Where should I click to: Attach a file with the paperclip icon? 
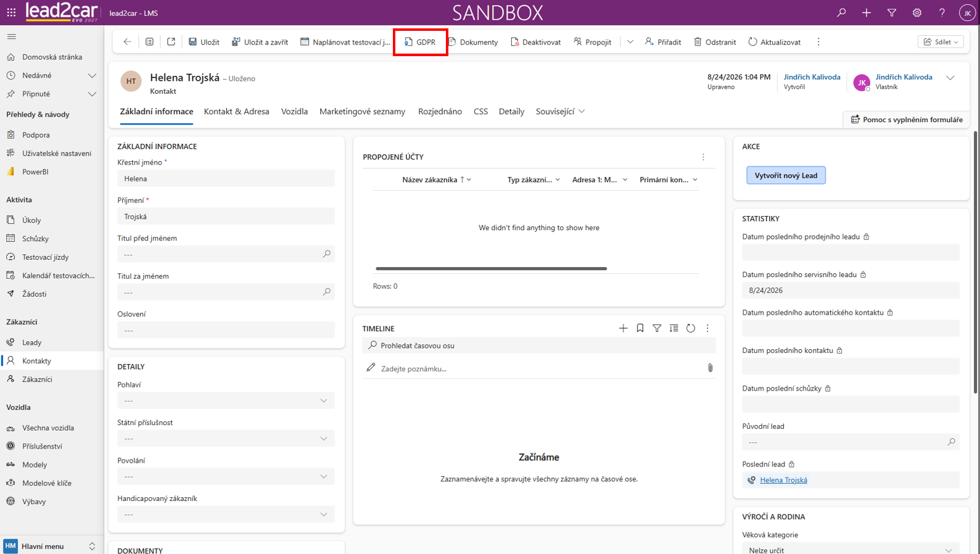(x=710, y=368)
